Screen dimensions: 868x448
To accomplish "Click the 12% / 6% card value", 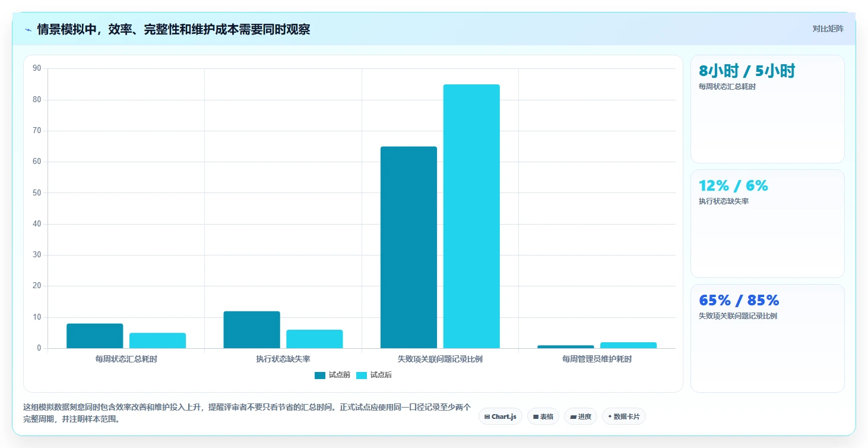I will [x=733, y=185].
